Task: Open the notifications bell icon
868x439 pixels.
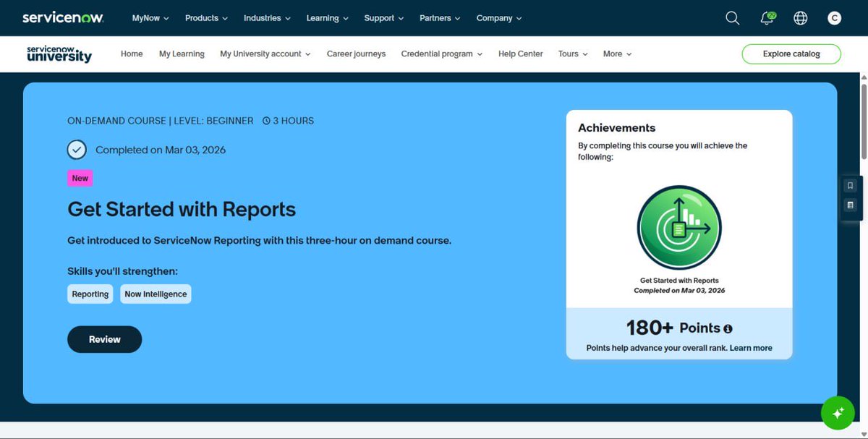Action: (x=767, y=18)
